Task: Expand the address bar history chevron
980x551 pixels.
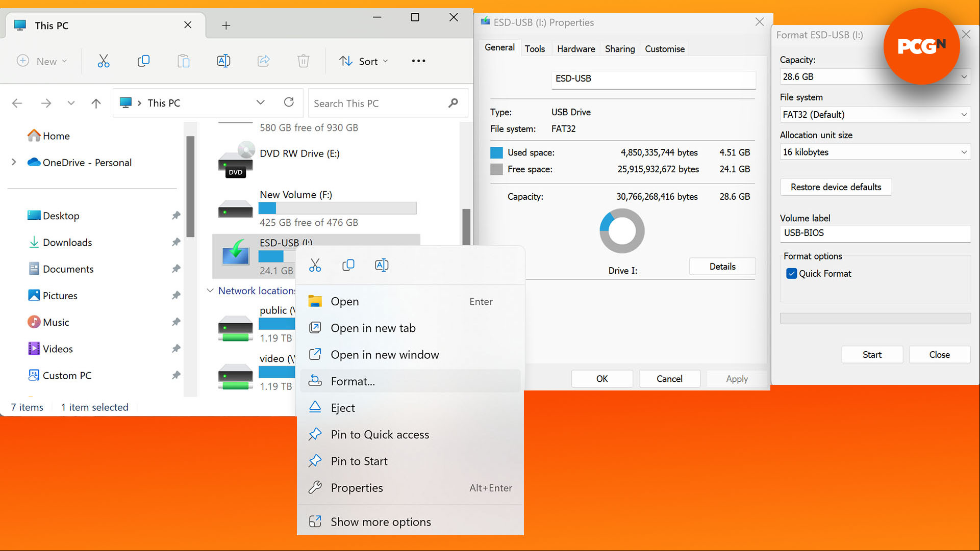Action: (261, 102)
